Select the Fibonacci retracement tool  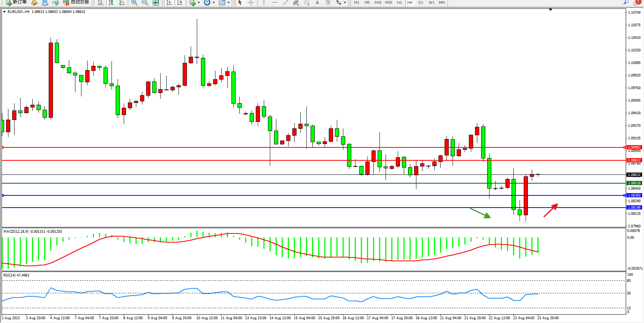(x=306, y=3)
